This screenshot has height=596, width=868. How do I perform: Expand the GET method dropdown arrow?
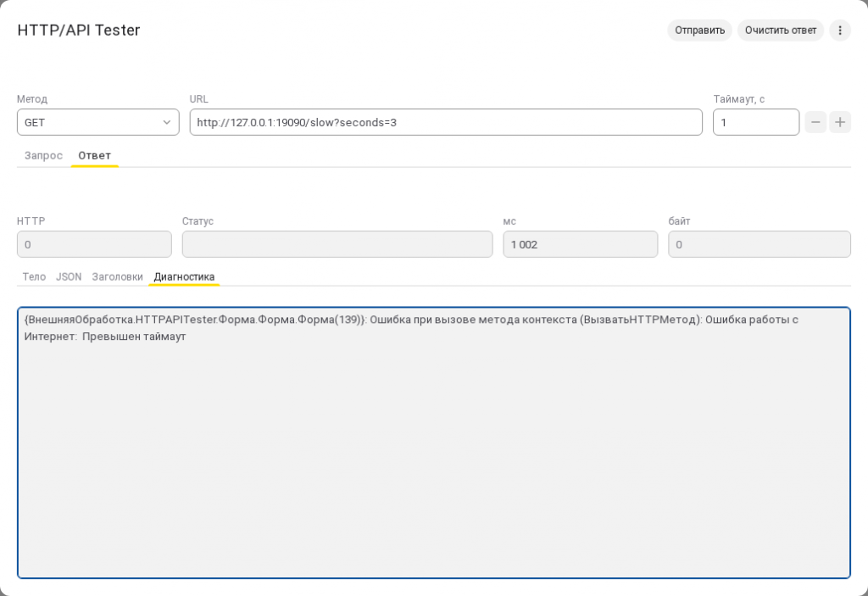167,122
